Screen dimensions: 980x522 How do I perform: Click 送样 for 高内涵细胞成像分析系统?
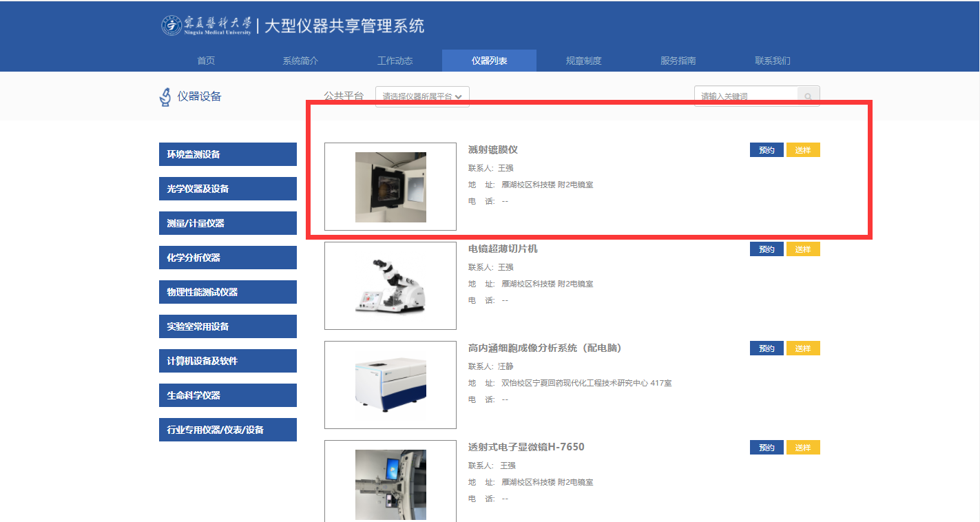point(803,348)
